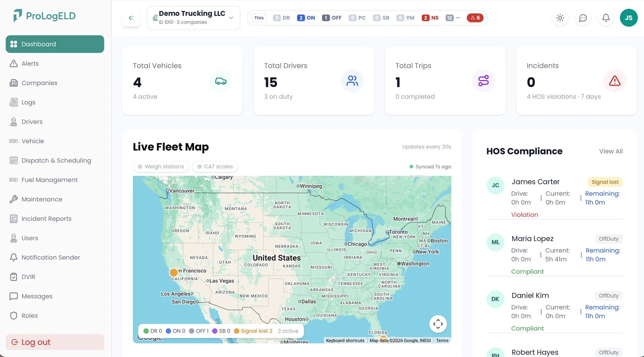Open Roles page in sidebar
The width and height of the screenshot is (644, 357).
pos(55,316)
